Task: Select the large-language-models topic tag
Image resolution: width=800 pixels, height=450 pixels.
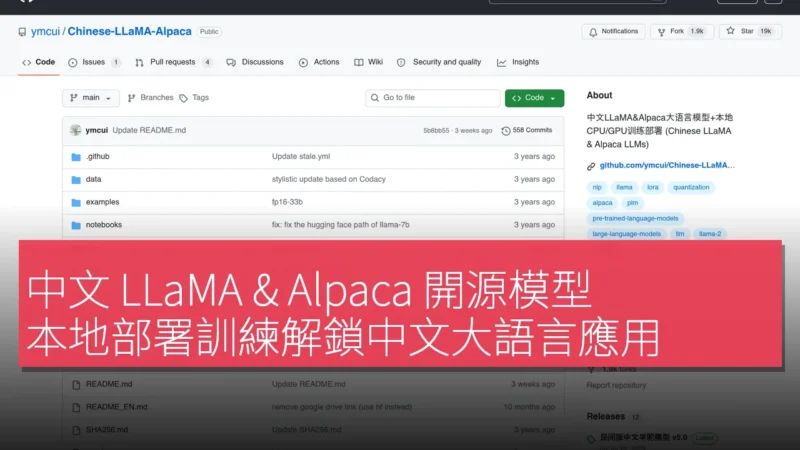Action: 627,234
